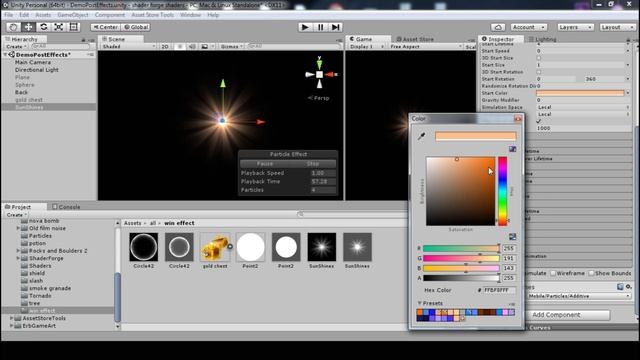Toggle Persp projection label
Screen dimensions: 640x360
[318, 98]
